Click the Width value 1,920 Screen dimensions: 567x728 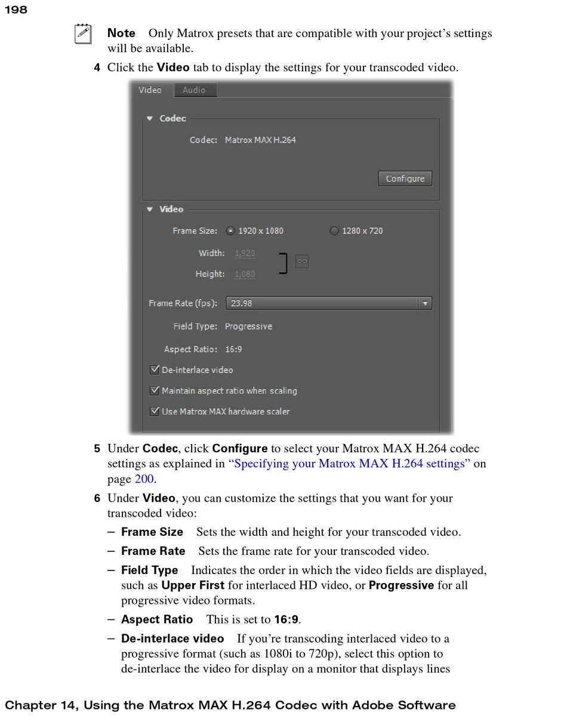245,254
